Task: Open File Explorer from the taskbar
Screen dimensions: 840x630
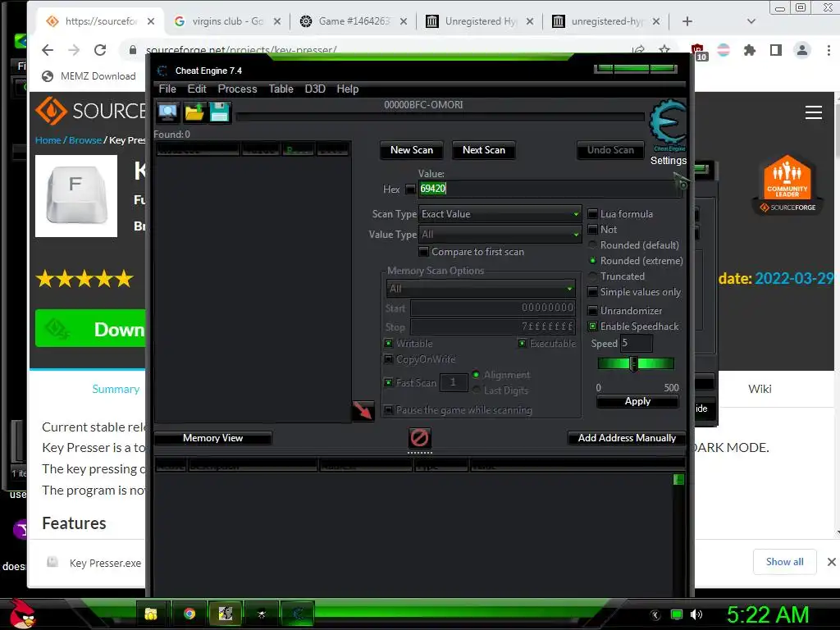Action: click(x=151, y=614)
